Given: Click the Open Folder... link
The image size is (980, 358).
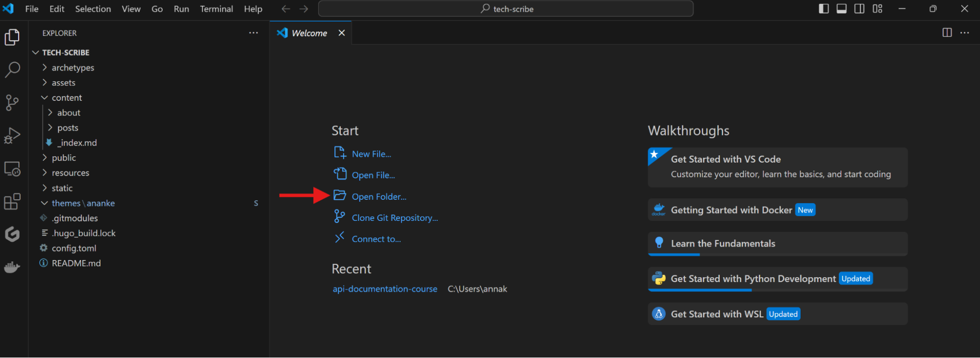Looking at the screenshot, I should [x=379, y=196].
